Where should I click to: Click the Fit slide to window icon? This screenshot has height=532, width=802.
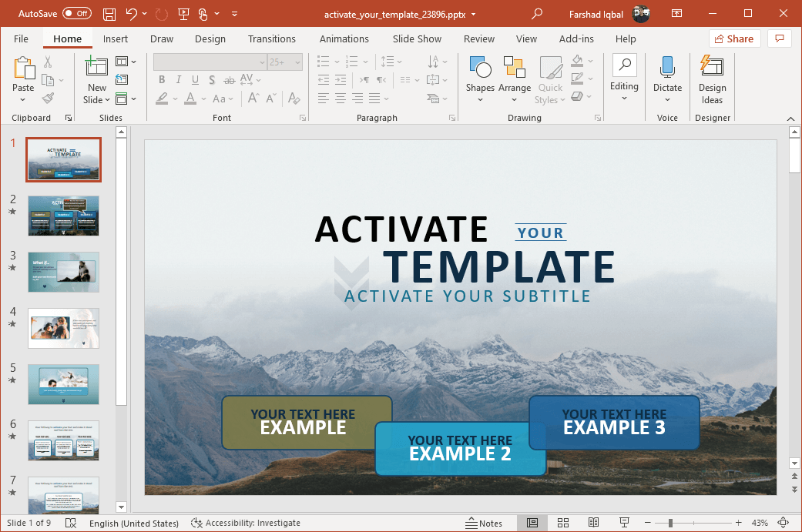(x=784, y=523)
